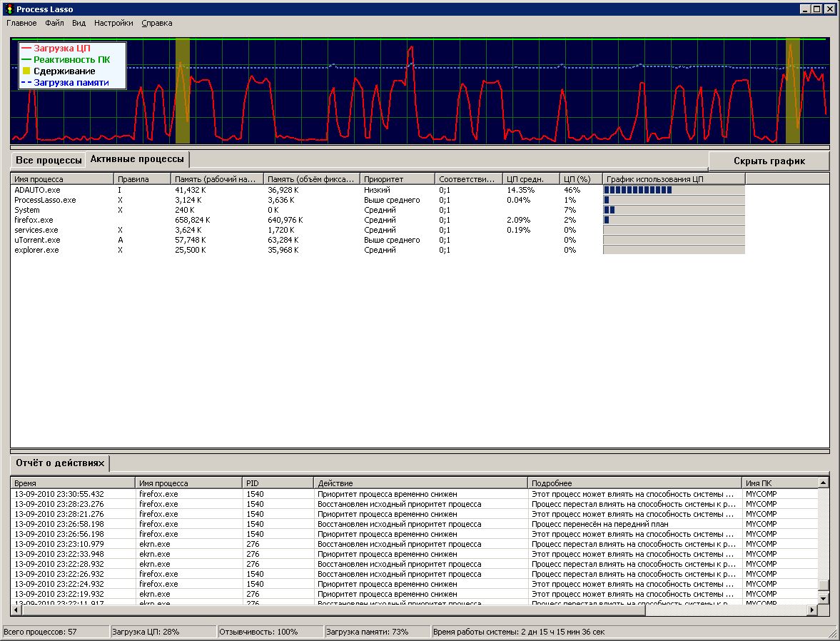Sort by the Правила column header

142,179
